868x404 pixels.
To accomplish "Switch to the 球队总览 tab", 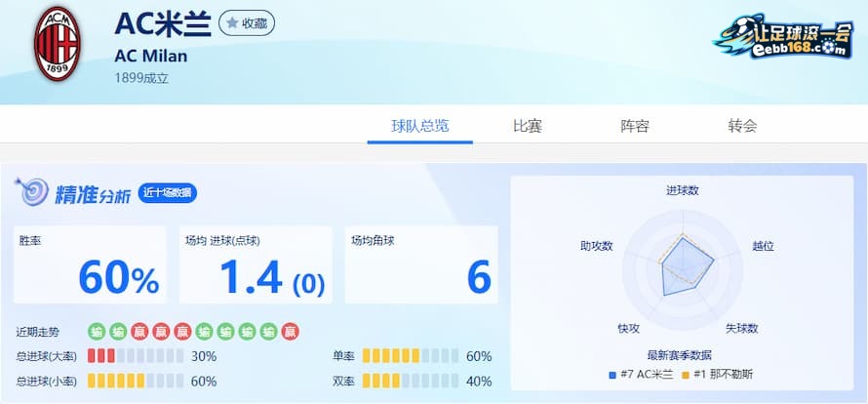I will point(419,126).
